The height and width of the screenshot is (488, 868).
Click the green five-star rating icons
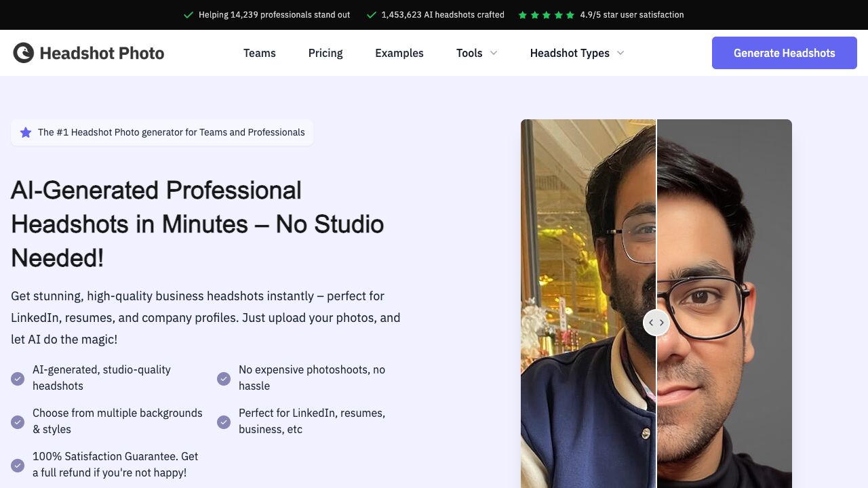click(x=546, y=15)
